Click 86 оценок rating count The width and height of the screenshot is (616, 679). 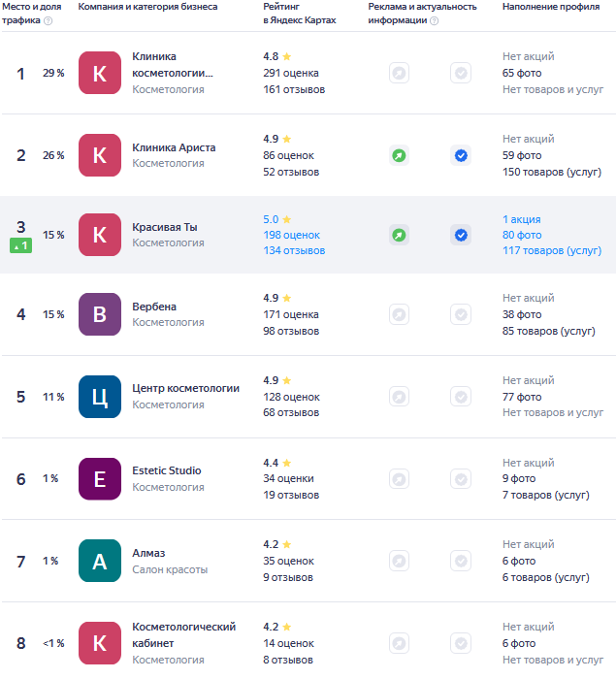pos(288,155)
